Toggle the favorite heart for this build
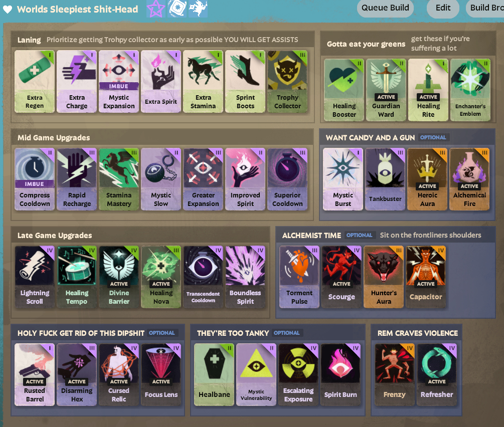 click(x=8, y=10)
